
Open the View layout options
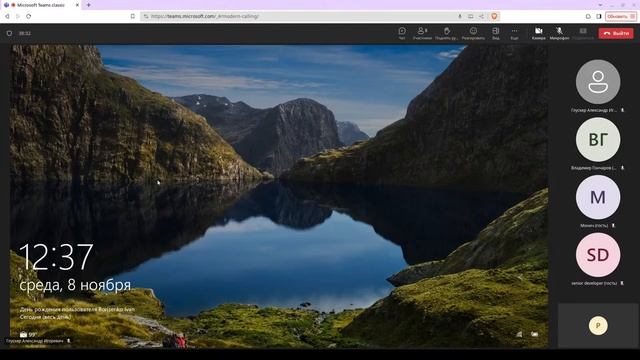496,33
